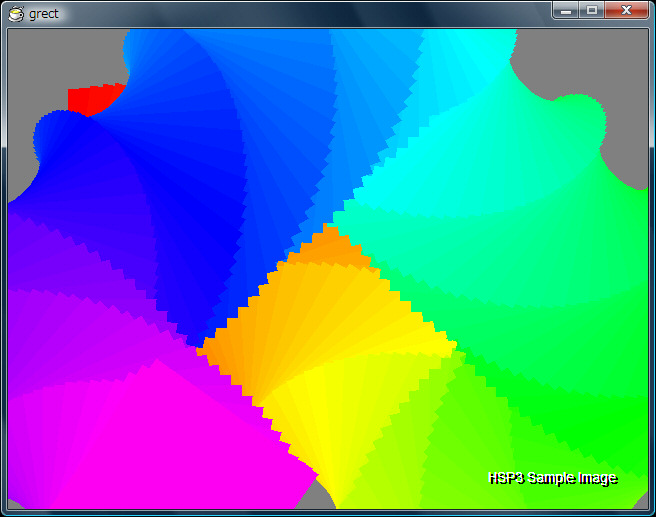656x517 pixels.
Task: Close the grect window
Action: [626, 10]
